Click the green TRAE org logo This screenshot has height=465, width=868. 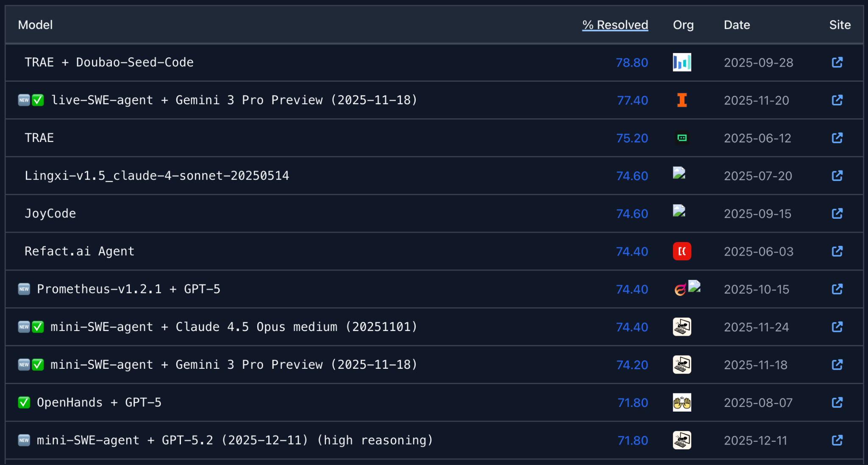pyautogui.click(x=682, y=138)
